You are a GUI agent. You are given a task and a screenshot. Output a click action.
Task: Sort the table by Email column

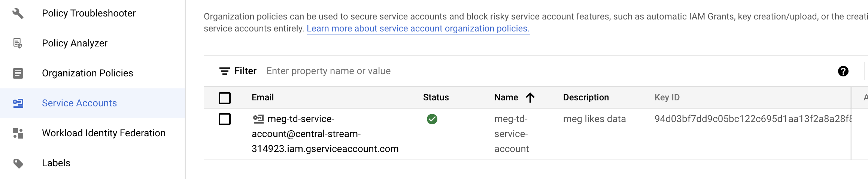[x=262, y=98]
